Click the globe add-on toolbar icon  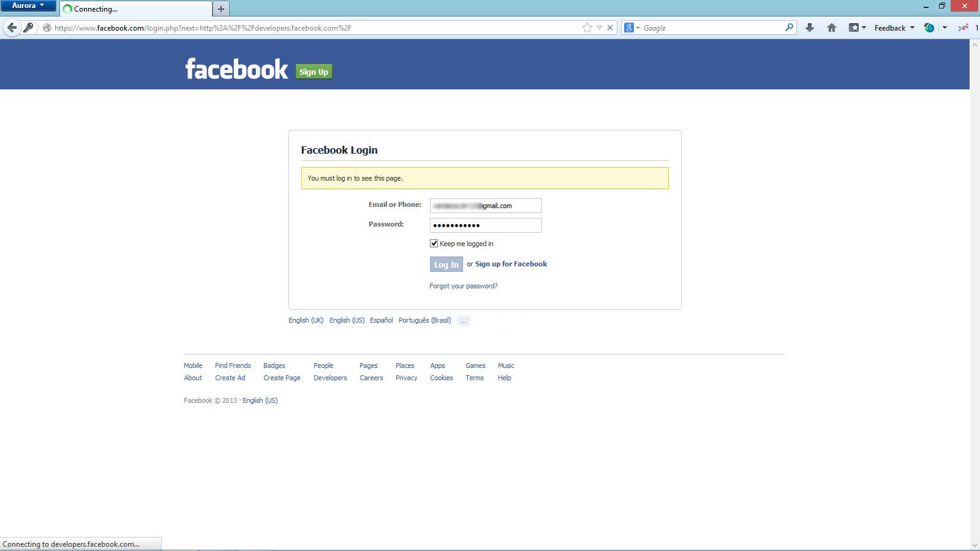click(x=929, y=28)
